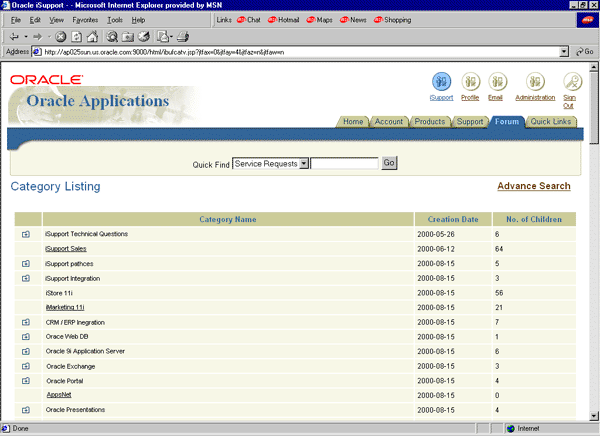Open the address bar URL dropdown
The height and width of the screenshot is (436, 600).
(564, 50)
